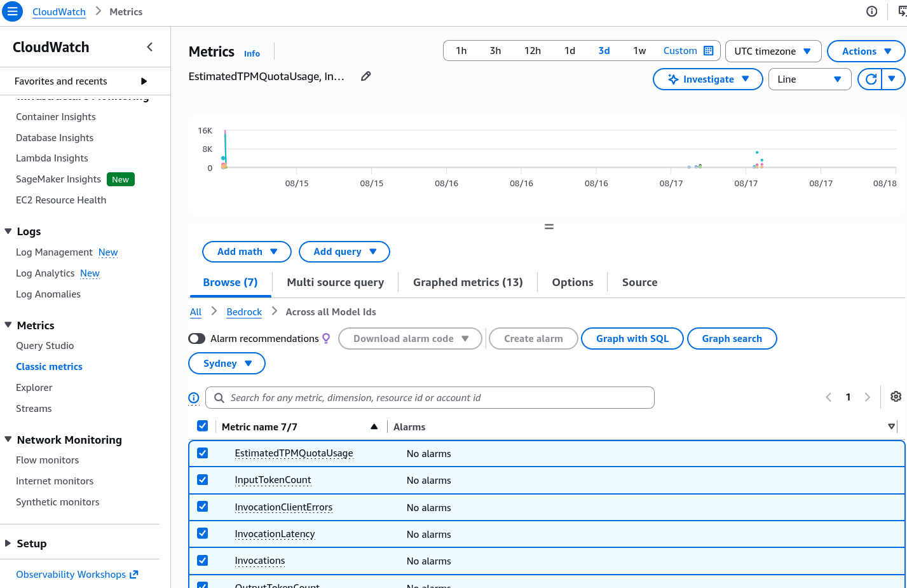Open SageMaker Insights in sidebar

(x=58, y=179)
